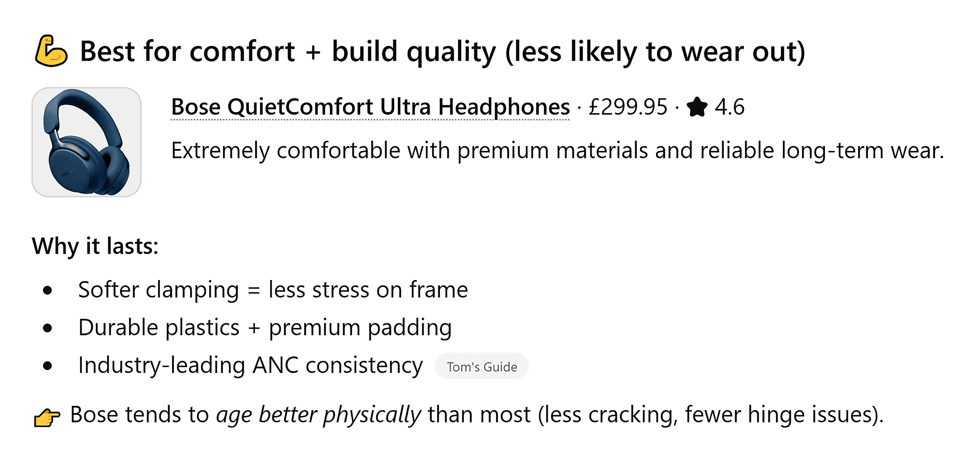Click the £299.95 price text
The width and height of the screenshot is (980, 460).
[628, 107]
